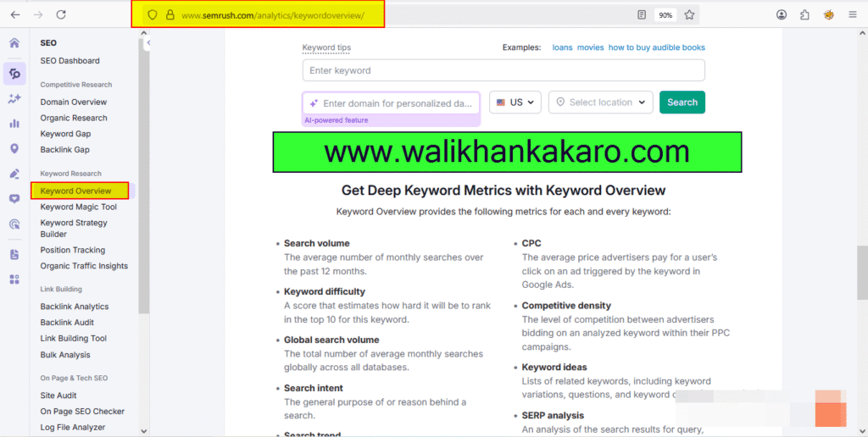Screen dimensions: 868x437
Task: Click the browser forward arrow
Action: 38,15
